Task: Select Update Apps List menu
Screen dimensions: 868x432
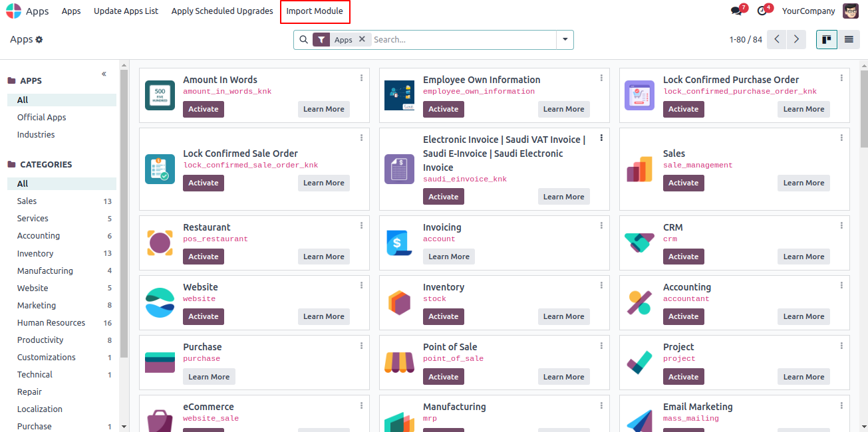Action: 126,11
